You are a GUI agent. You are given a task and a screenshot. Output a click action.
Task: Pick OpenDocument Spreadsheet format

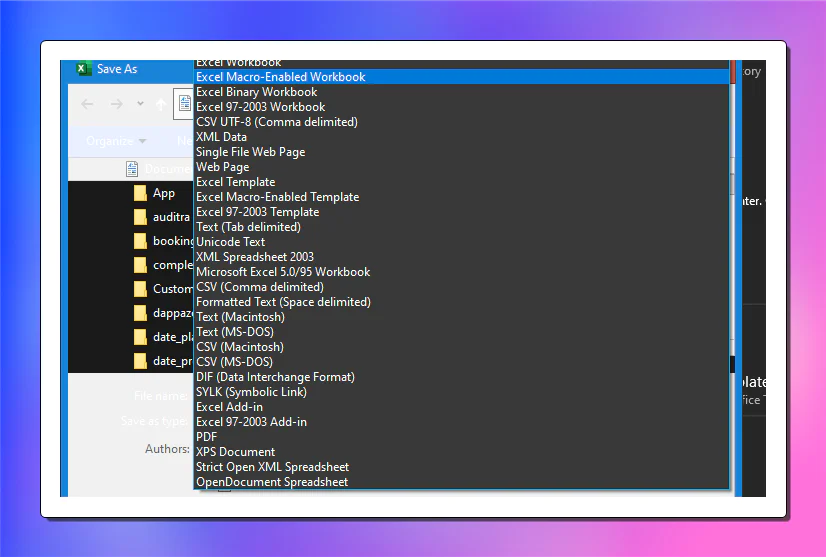pyautogui.click(x=461, y=482)
